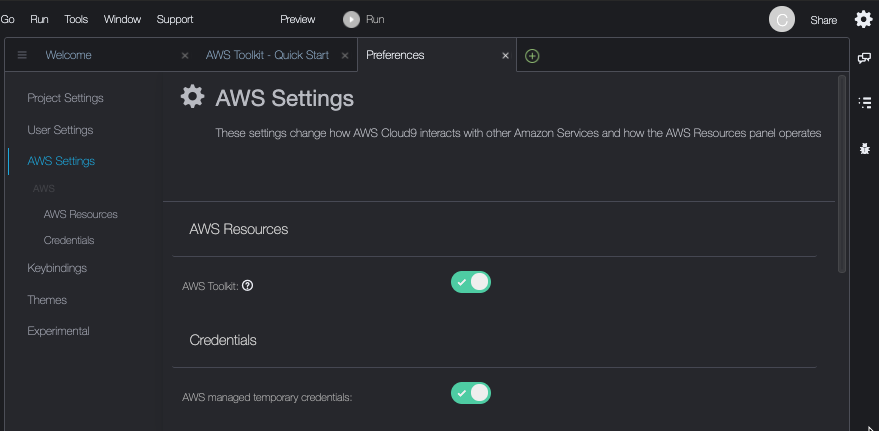879x431 pixels.
Task: Open Keybindings in sidebar
Action: click(x=57, y=268)
